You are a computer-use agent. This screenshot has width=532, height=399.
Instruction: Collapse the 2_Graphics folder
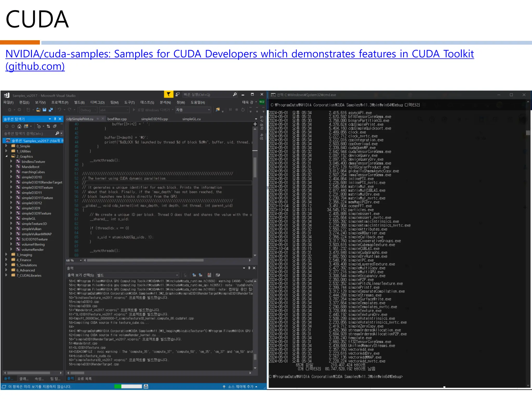(6, 156)
